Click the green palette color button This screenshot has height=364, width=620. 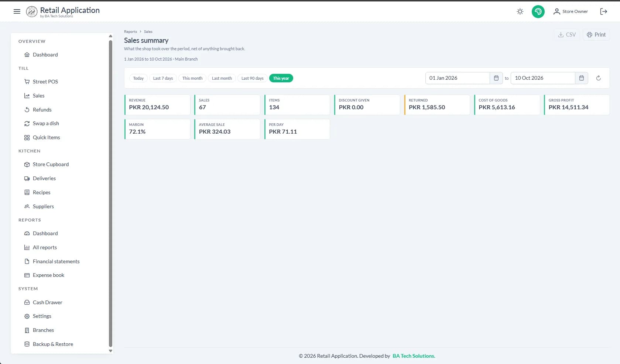pos(538,11)
